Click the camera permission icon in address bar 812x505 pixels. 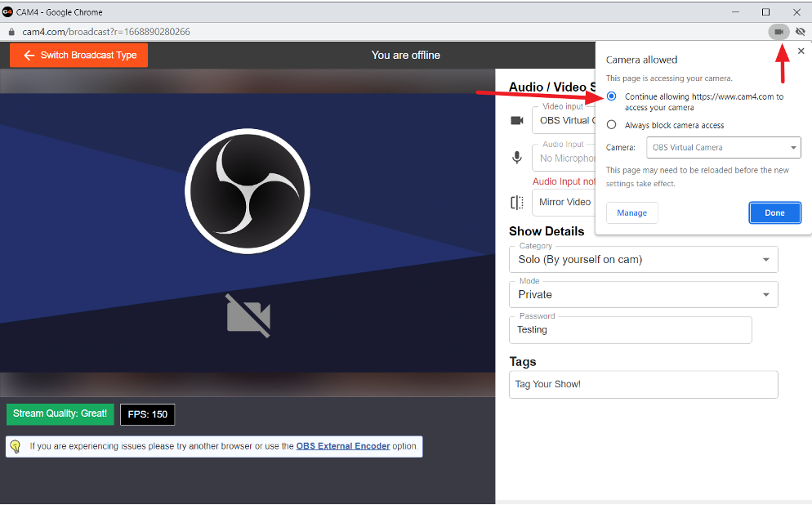(779, 32)
